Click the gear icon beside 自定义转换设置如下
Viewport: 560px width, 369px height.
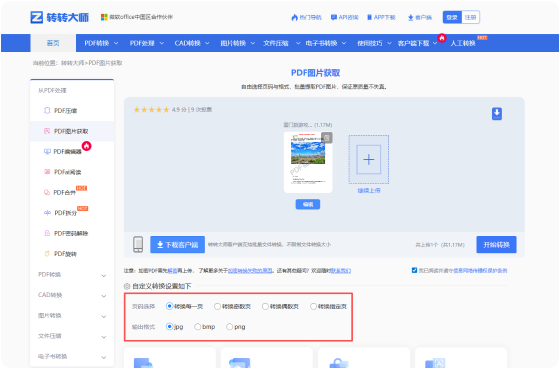click(127, 286)
